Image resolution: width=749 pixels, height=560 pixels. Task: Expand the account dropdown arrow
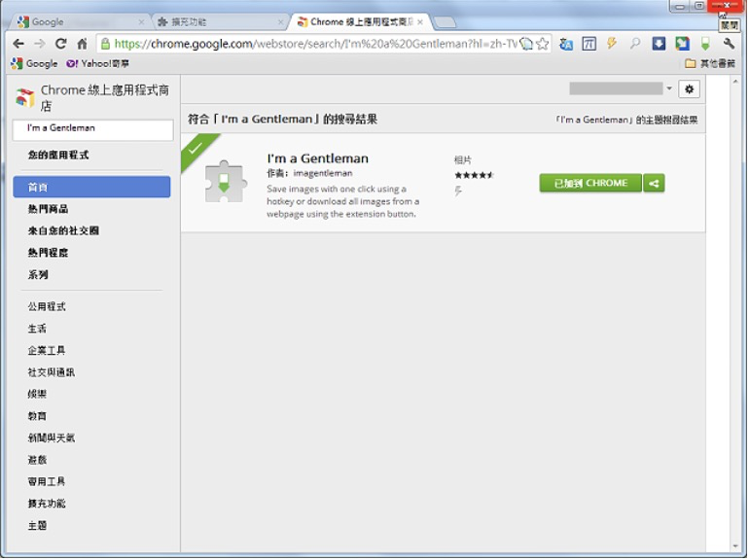point(669,88)
